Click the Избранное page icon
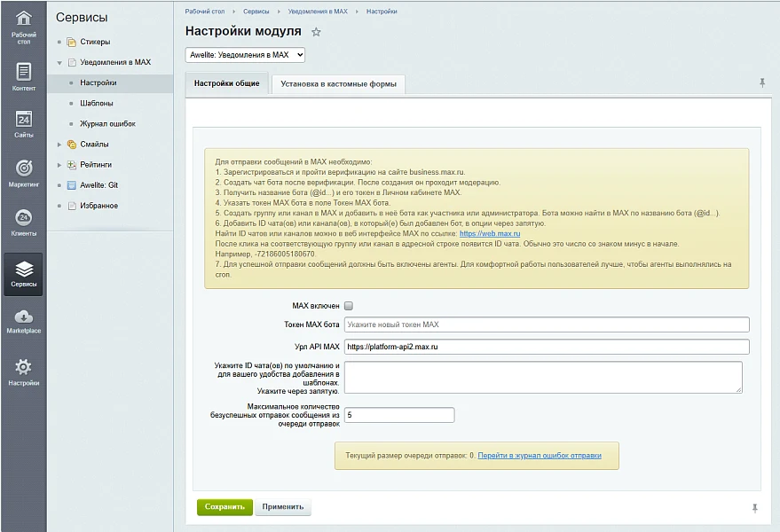 click(x=72, y=206)
